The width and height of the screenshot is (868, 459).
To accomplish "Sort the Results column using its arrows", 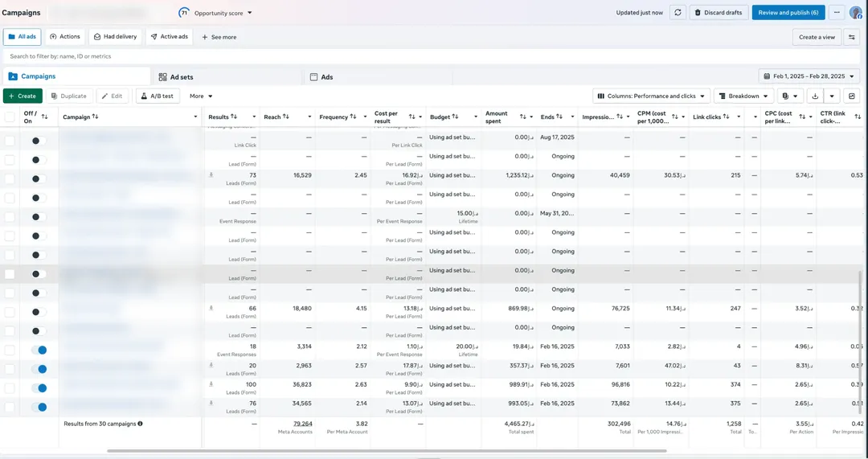I will pyautogui.click(x=234, y=117).
